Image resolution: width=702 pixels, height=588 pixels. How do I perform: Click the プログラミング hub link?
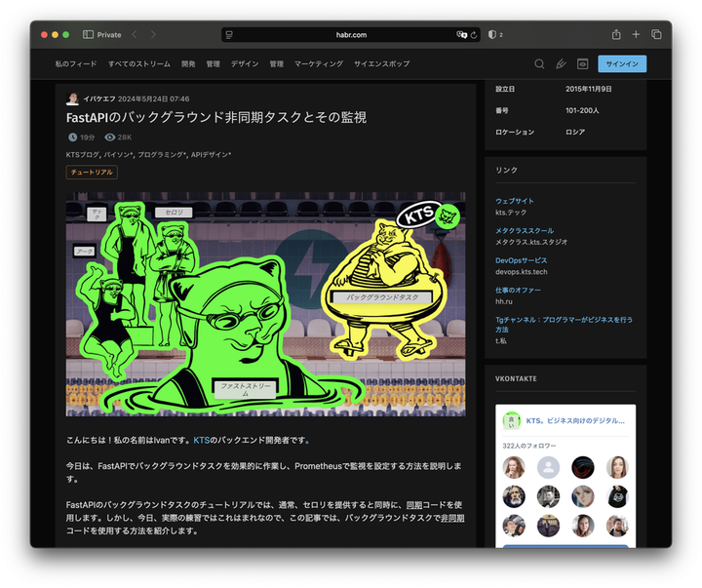(160, 155)
